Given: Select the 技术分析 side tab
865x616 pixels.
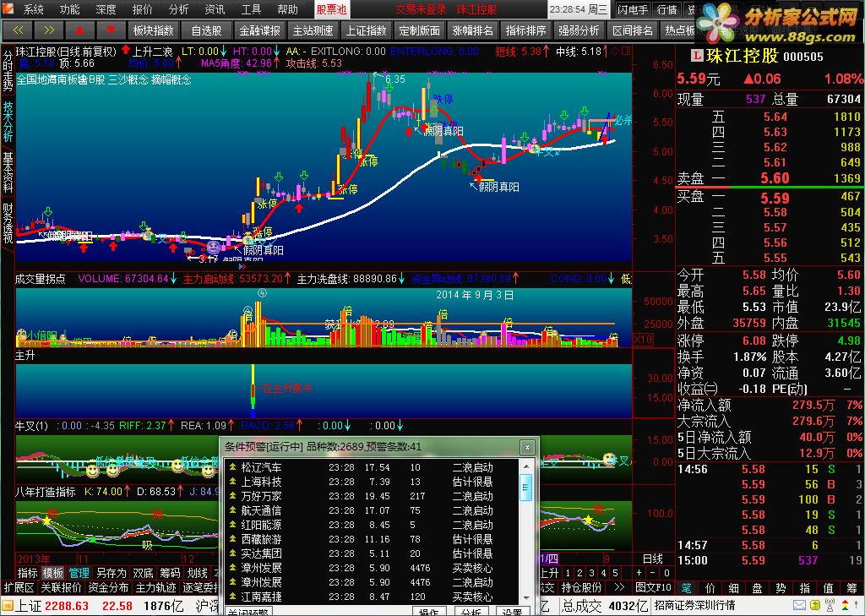Looking at the screenshot, I should tap(8, 122).
